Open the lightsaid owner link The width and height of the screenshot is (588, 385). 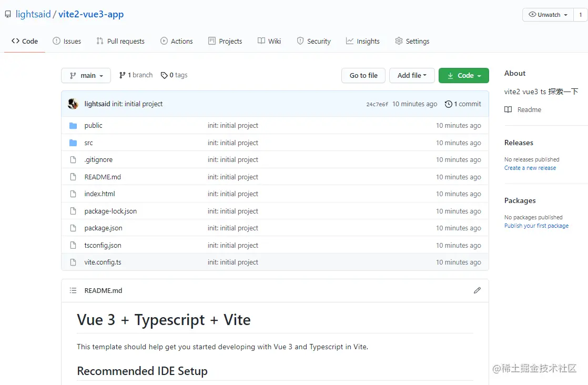[33, 14]
